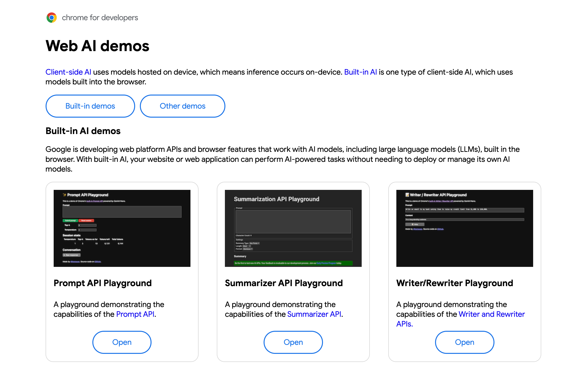Open the Format dropdown set to Markdown
The width and height of the screenshot is (588, 375).
[248, 249]
